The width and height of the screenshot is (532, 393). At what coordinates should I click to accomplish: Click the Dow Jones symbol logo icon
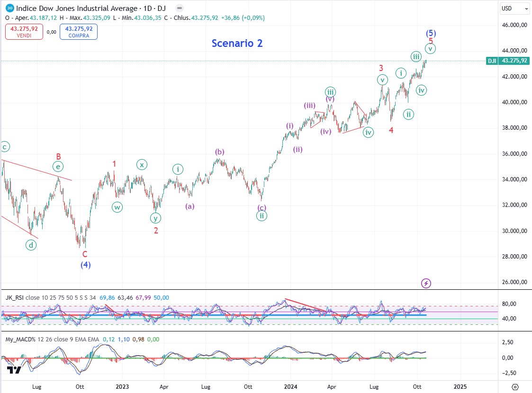10,8
